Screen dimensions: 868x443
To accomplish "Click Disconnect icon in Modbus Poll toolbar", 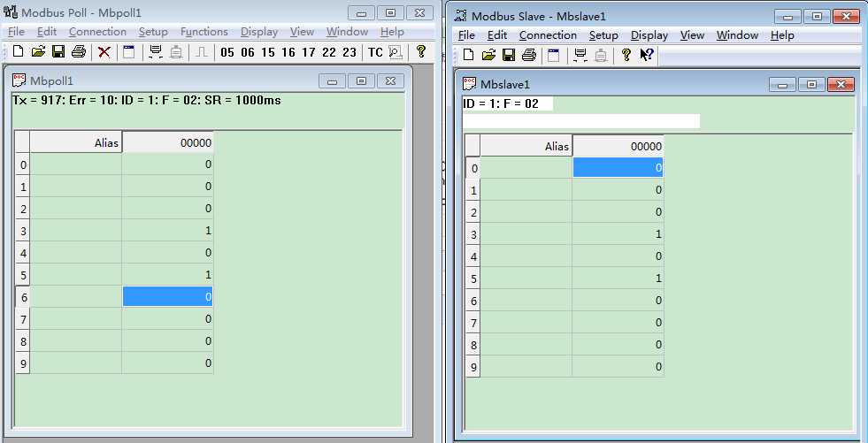I will (176, 52).
